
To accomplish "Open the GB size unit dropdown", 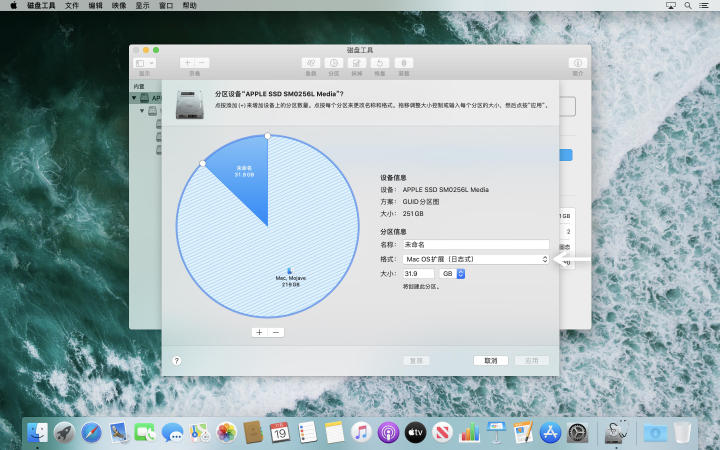I will point(452,274).
